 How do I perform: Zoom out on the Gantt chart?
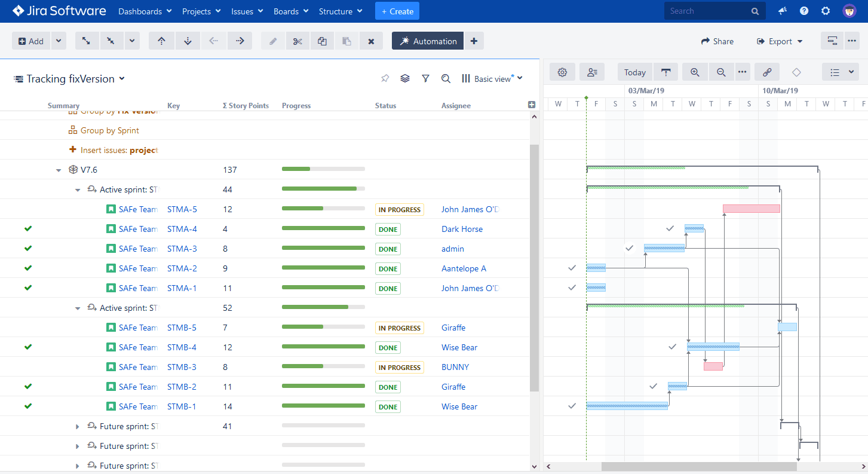721,72
